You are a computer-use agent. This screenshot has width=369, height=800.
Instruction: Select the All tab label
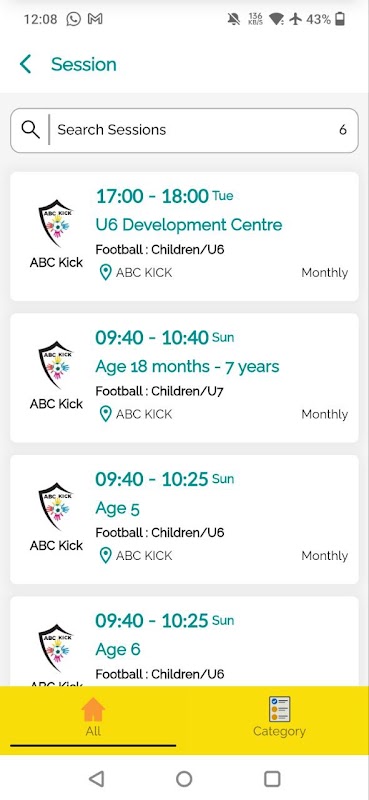(93, 731)
